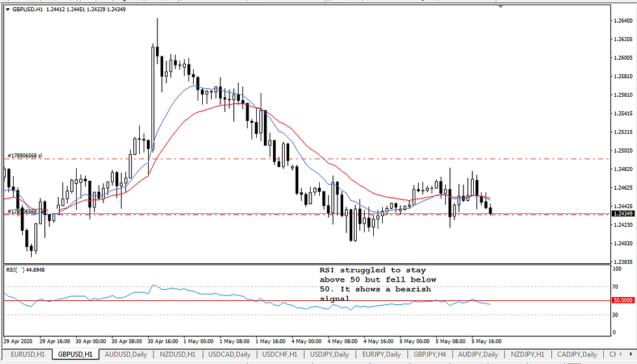Click the GBPUSD,H1 price header text
This screenshot has width=637, height=364.
tap(69, 9)
